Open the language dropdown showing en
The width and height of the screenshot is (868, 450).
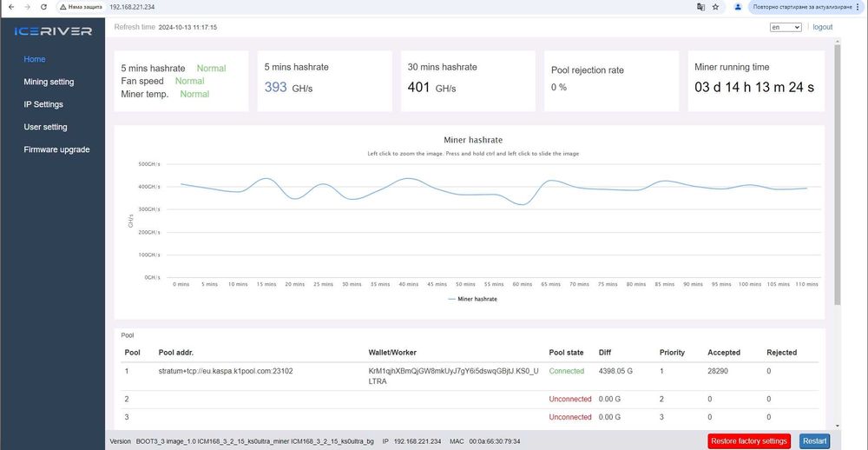coord(786,28)
